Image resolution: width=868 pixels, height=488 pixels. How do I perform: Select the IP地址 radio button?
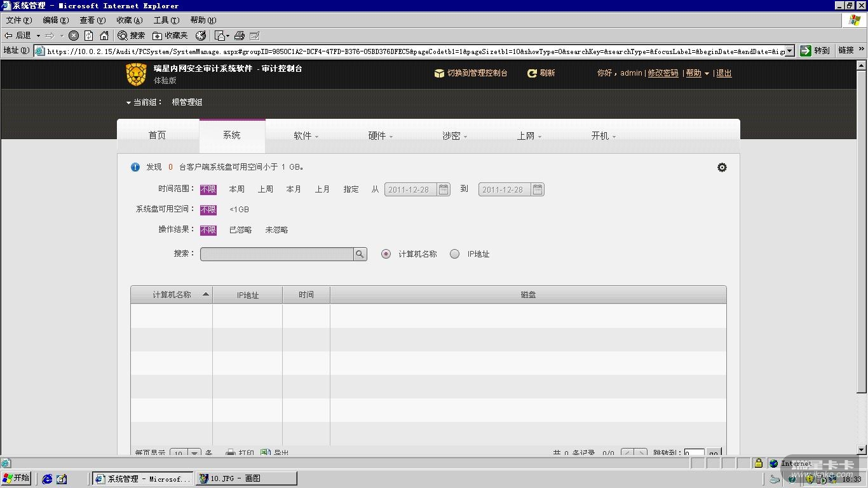454,254
